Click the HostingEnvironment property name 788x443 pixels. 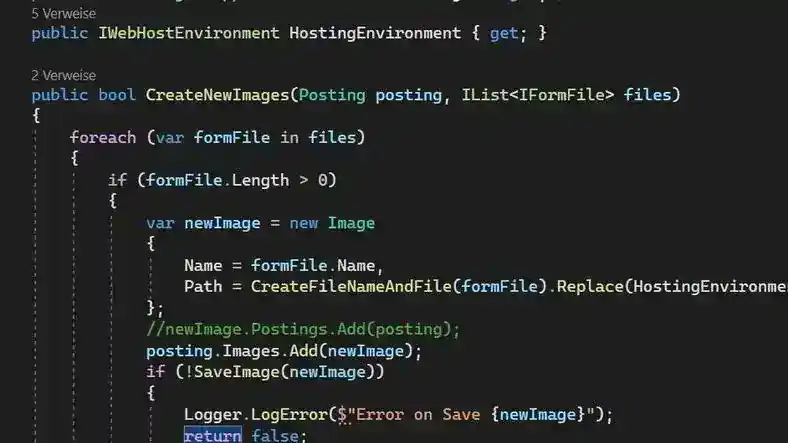point(375,33)
